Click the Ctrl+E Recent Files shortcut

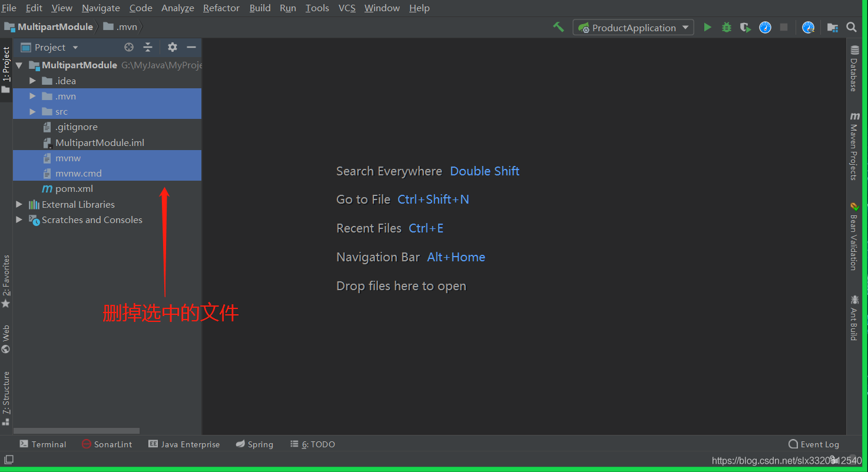tap(426, 228)
